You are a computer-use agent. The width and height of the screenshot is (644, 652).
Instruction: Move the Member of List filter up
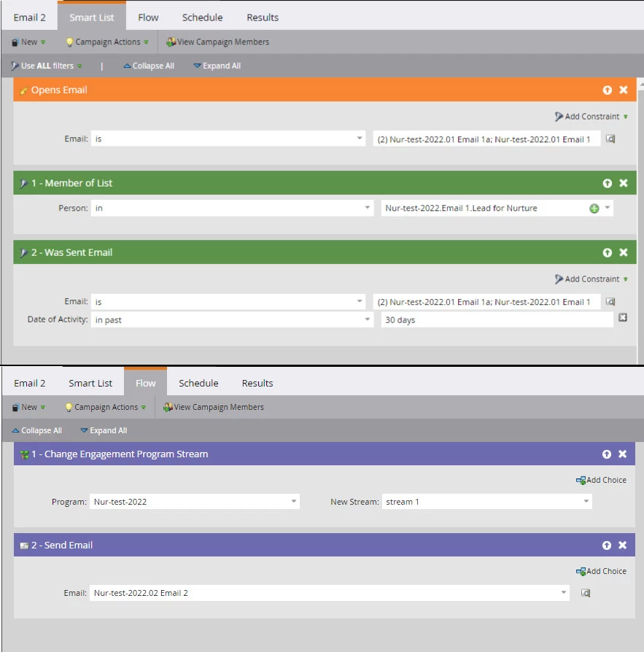607,183
